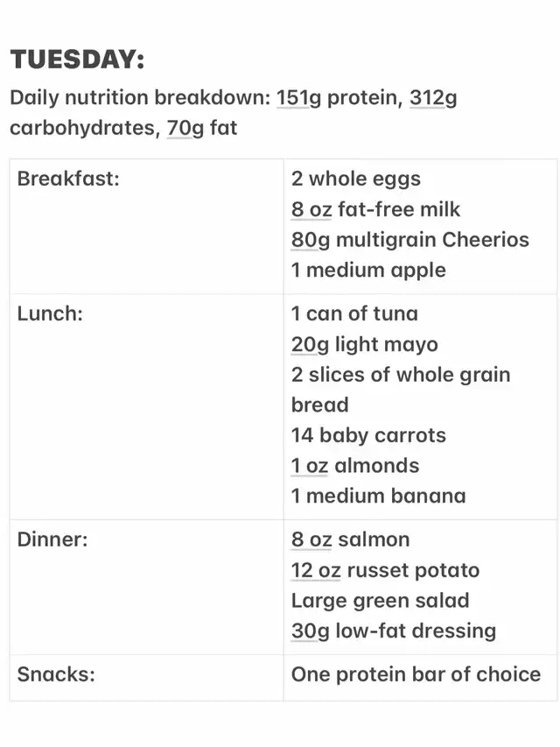
Task: Place cursor on '80g multigrain Cheerios'
Action: 409,239
